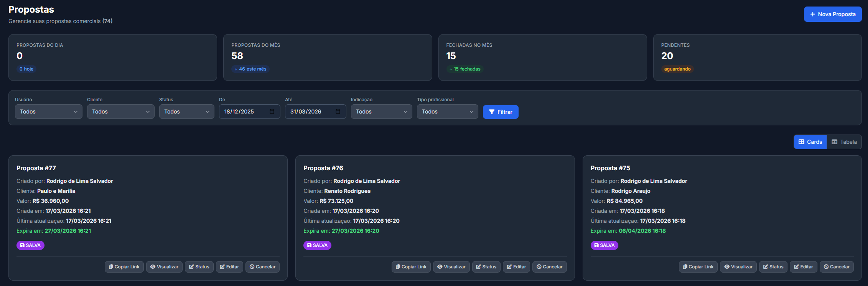Expand the Tipo profissional dropdown
Viewport: 868px width, 286px height.
tap(448, 112)
